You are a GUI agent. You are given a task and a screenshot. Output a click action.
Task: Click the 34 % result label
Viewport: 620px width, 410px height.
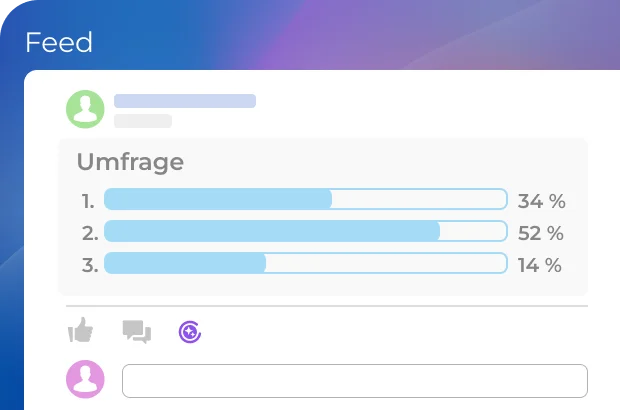pyautogui.click(x=541, y=201)
